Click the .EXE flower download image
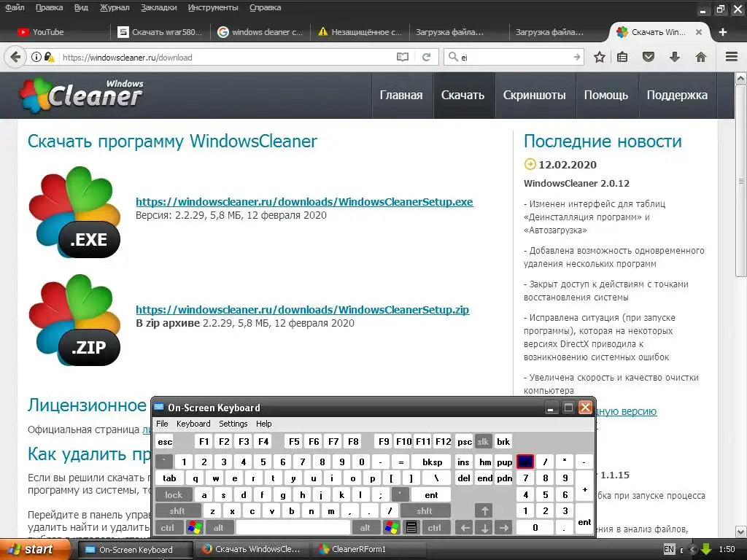The width and height of the screenshot is (747, 560). (x=74, y=212)
